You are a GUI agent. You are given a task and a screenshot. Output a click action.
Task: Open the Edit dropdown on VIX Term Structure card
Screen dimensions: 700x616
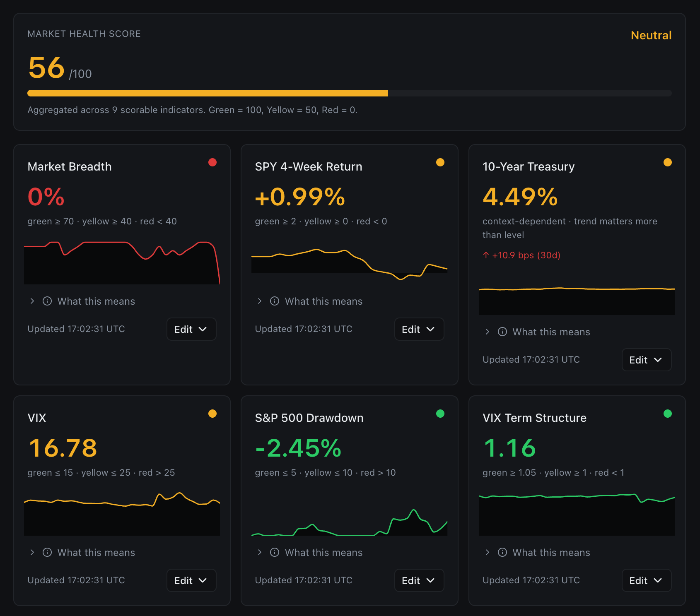pyautogui.click(x=647, y=580)
